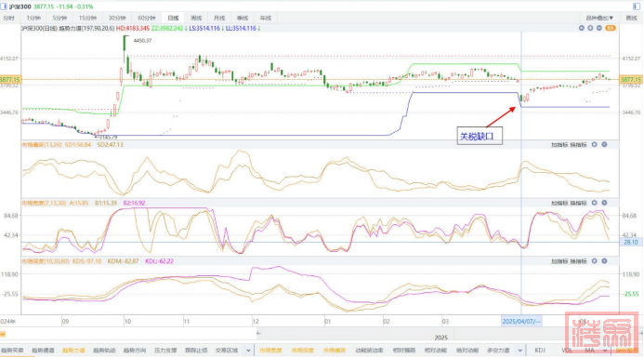Expand the dropdown after 多空力道

click(520, 351)
